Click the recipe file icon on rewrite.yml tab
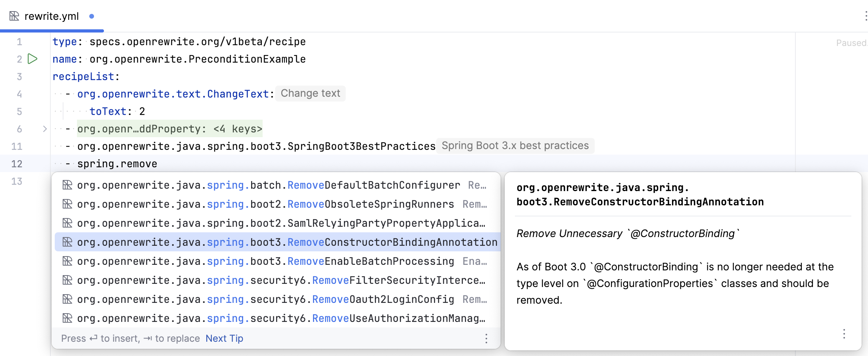The height and width of the screenshot is (356, 868). pyautogui.click(x=14, y=16)
